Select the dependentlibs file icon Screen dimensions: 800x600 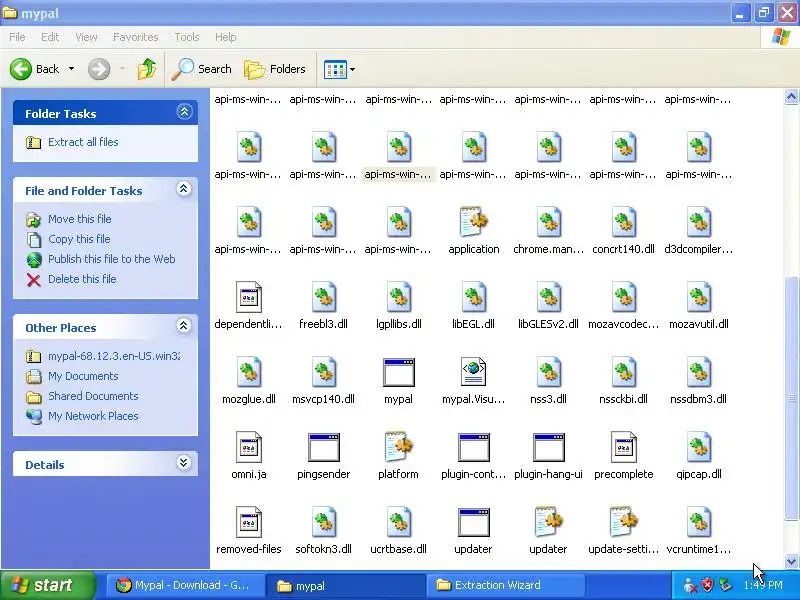point(248,297)
